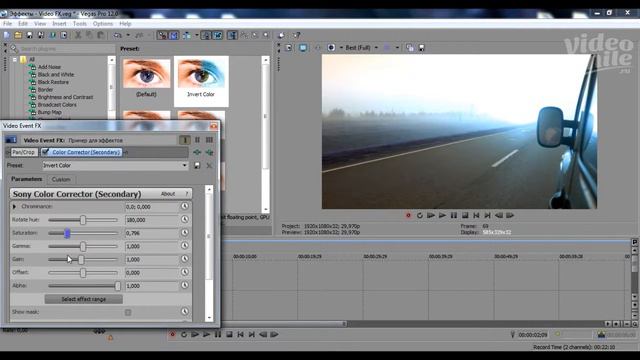Toggle two-column layout button in Video Event FX

[197, 140]
